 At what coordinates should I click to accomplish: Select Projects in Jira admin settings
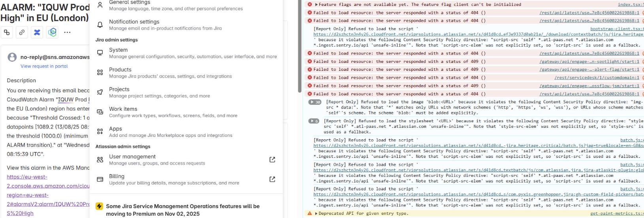[x=186, y=92]
